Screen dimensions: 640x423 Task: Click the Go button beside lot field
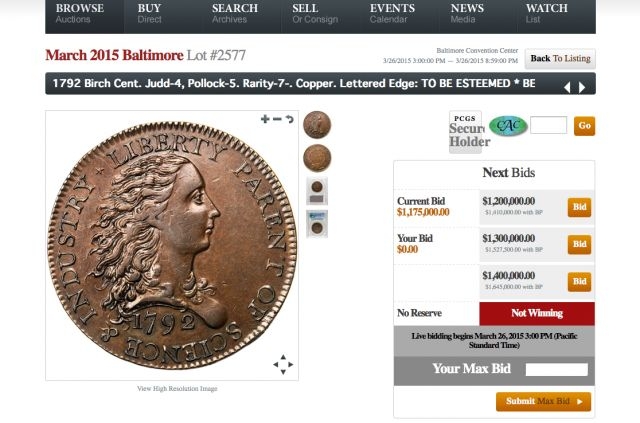pyautogui.click(x=584, y=126)
